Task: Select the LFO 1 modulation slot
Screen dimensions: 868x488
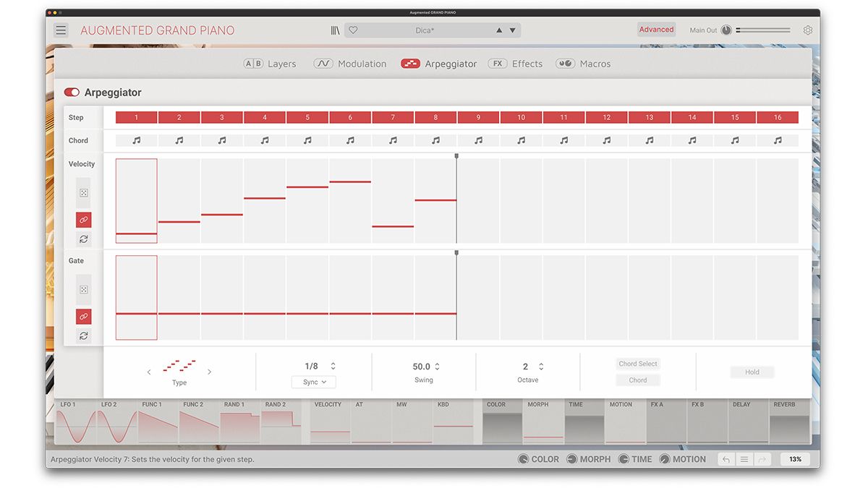Action: click(x=75, y=422)
